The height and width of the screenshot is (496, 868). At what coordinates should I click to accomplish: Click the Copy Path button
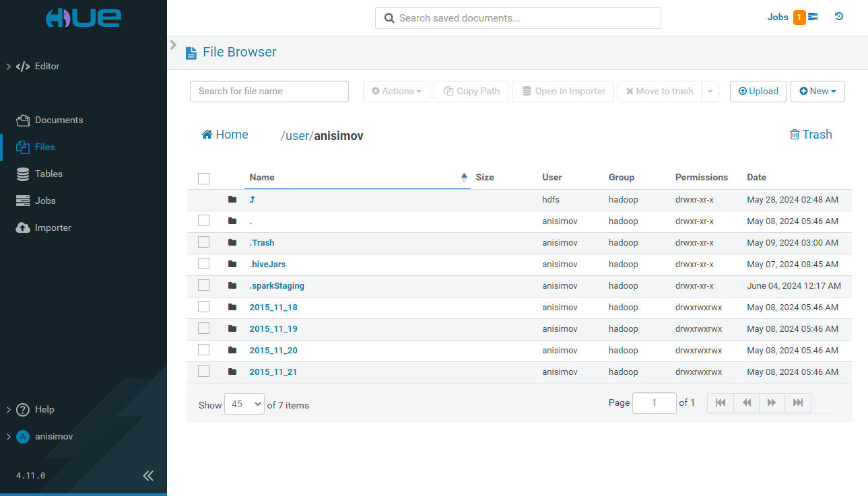[471, 92]
